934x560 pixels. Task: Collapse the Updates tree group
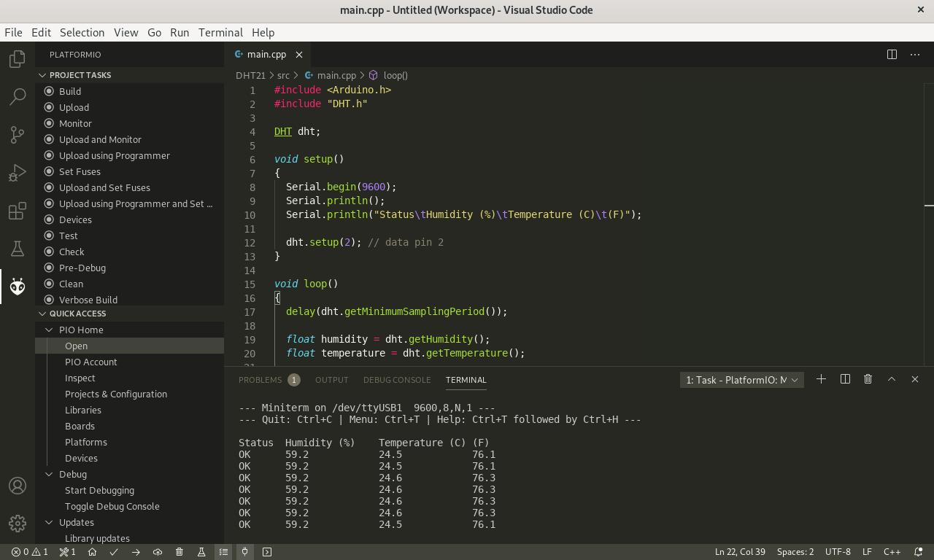click(49, 522)
